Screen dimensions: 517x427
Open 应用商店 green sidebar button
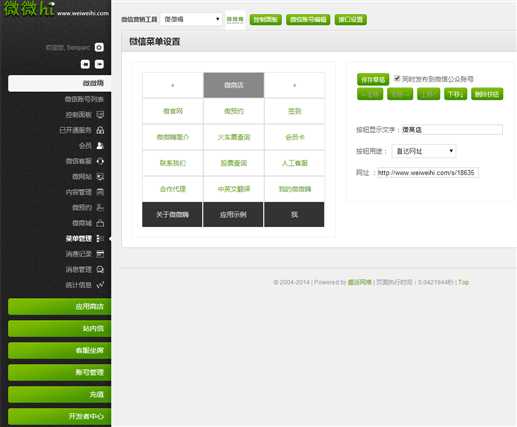60,307
